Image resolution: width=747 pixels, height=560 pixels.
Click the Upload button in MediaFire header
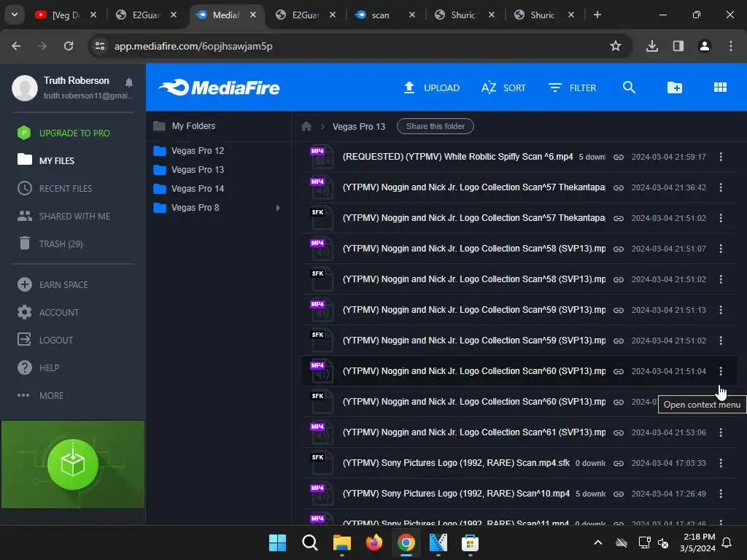(432, 87)
